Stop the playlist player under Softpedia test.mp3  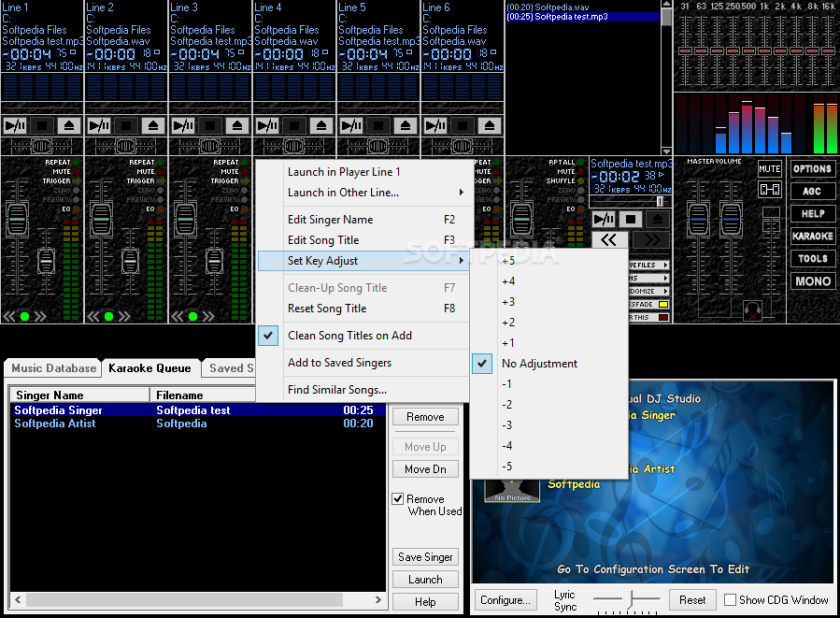pos(631,219)
